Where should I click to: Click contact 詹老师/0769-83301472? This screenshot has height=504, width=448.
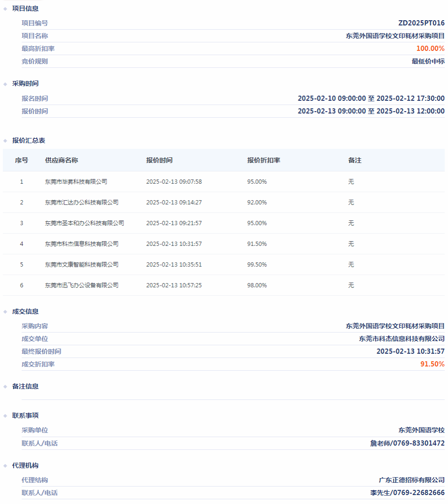click(407, 443)
